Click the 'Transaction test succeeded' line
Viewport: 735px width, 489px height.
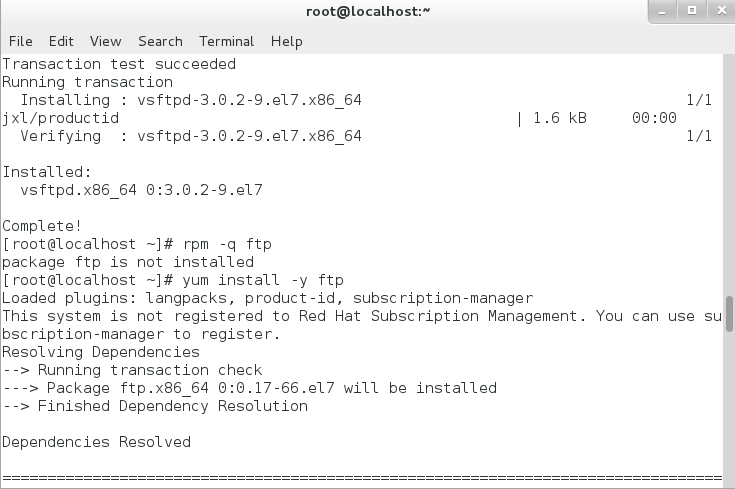(x=119, y=64)
